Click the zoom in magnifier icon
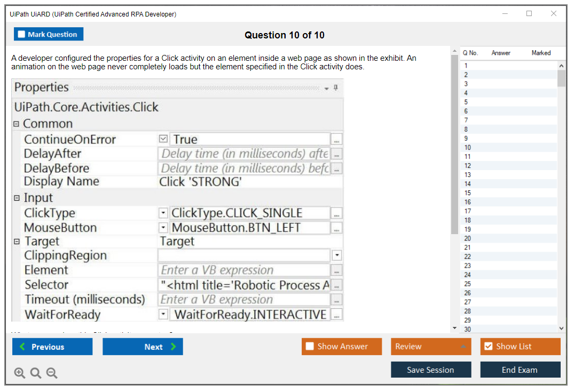This screenshot has height=392, width=574. tap(20, 373)
